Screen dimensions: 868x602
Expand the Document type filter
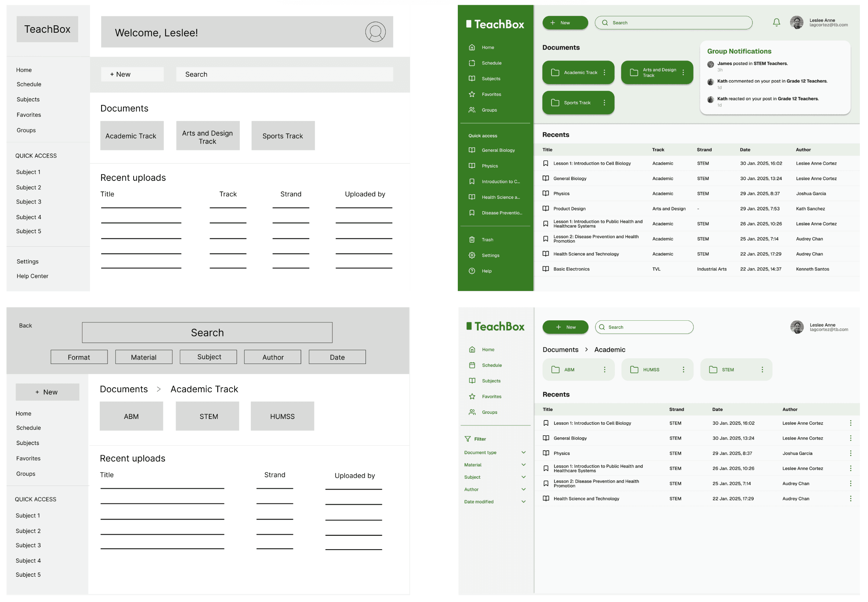click(x=523, y=452)
